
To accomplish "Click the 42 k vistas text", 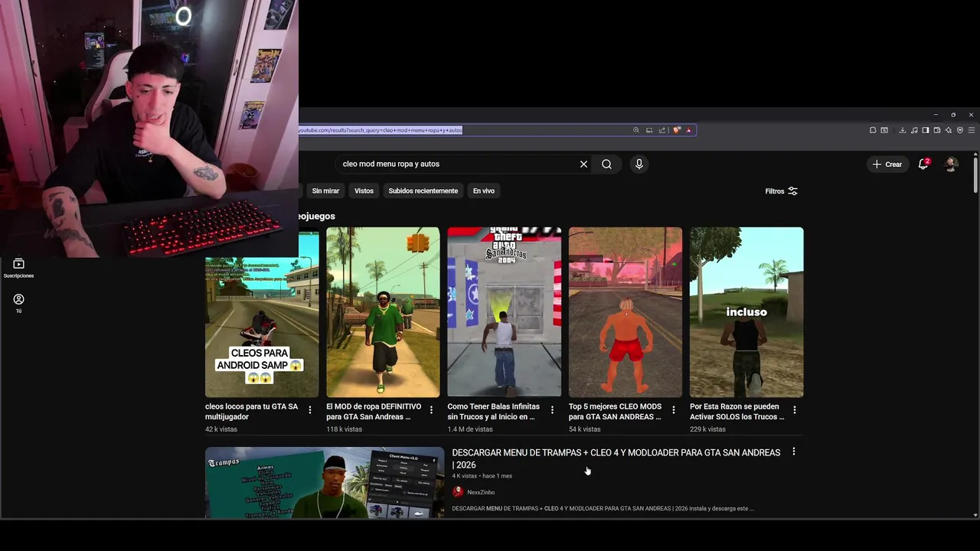I will click(221, 429).
